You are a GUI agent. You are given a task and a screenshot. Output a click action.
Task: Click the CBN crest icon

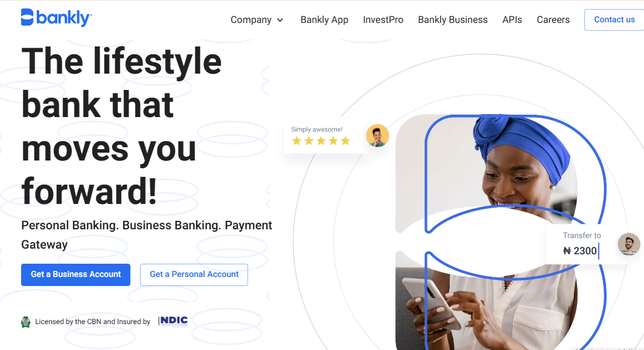pyautogui.click(x=26, y=322)
